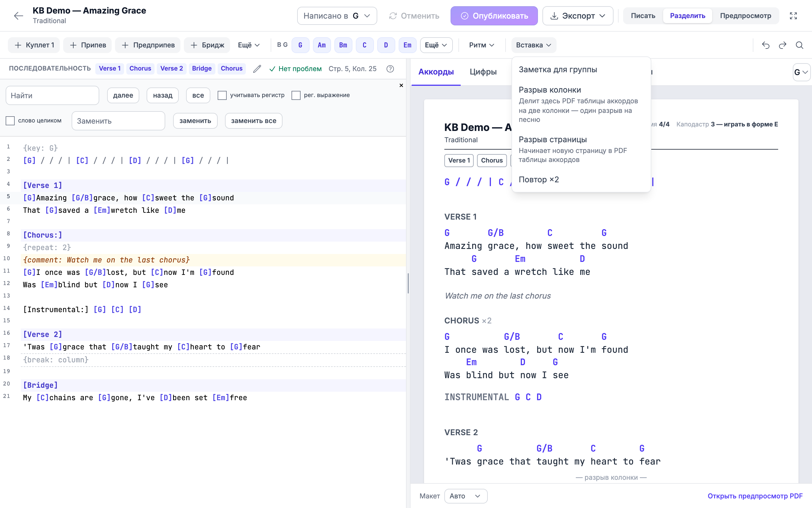
Task: Close the find and replace panel
Action: click(401, 85)
